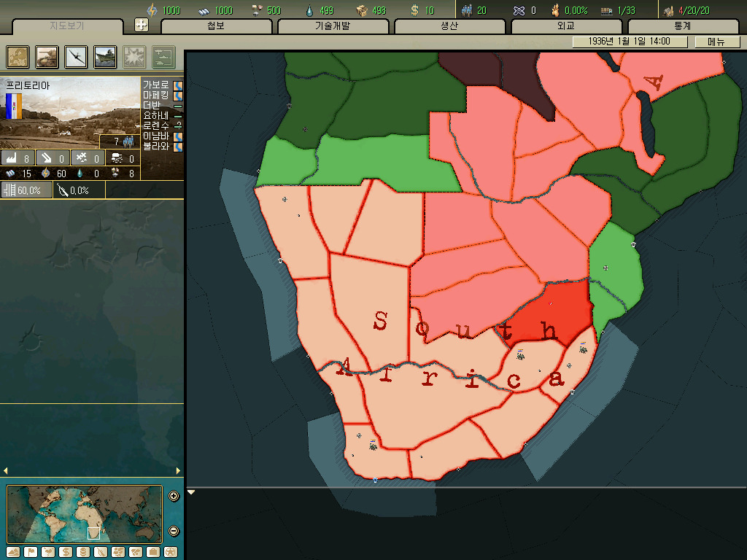The height and width of the screenshot is (560, 747).
Task: Select the dollar sign economy map mode
Action: point(65,552)
